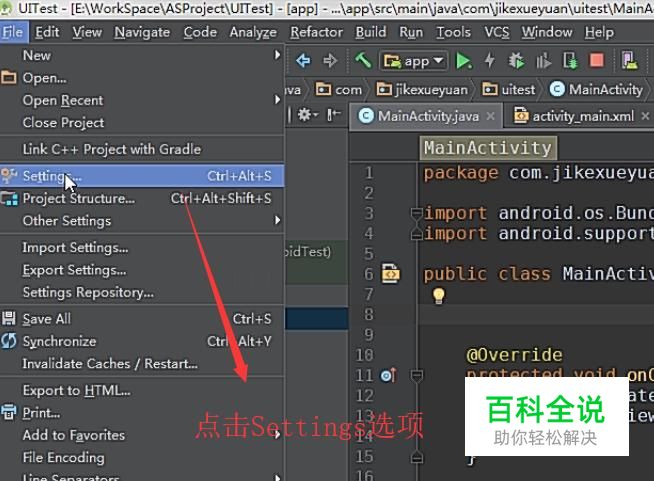The height and width of the screenshot is (481, 654).
Task: Click the Back navigation arrow icon
Action: 303,61
